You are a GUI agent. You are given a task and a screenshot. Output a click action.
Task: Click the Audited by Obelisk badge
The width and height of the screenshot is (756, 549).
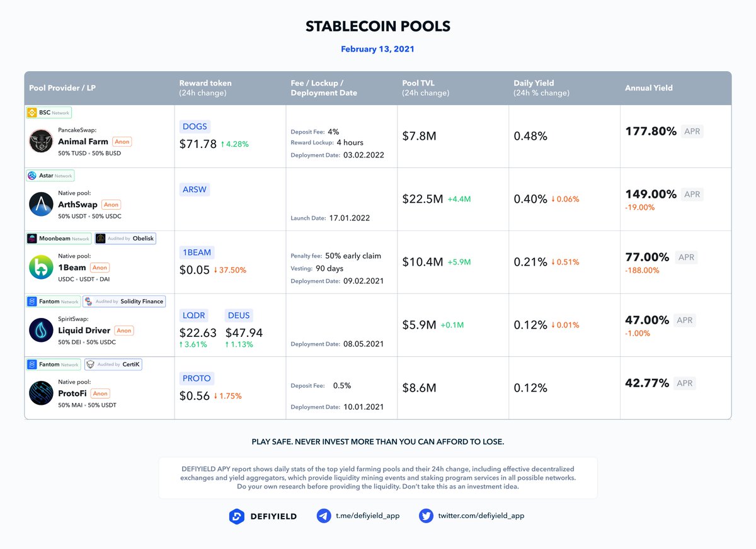point(125,239)
